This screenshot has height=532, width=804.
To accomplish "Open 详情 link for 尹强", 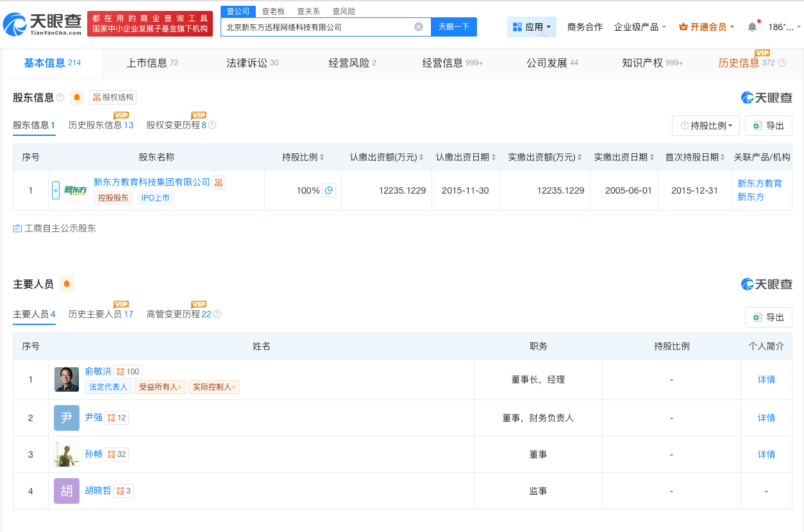I will click(766, 417).
